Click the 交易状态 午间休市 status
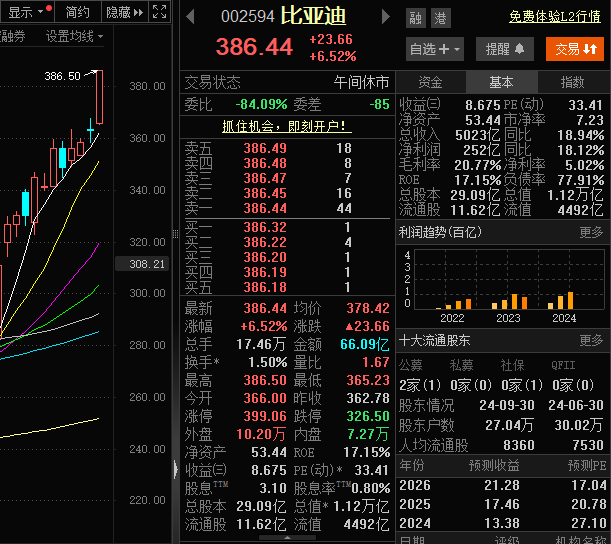The height and width of the screenshot is (544, 611). click(287, 82)
